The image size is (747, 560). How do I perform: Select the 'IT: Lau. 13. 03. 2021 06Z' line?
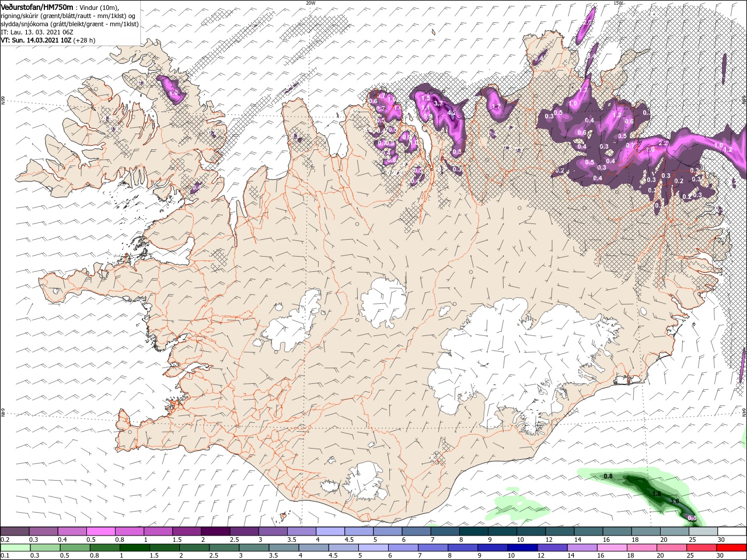pyautogui.click(x=37, y=32)
